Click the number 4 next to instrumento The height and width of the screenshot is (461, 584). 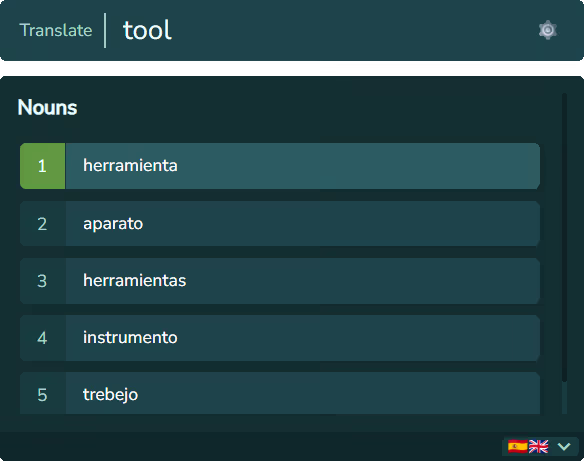tap(42, 338)
